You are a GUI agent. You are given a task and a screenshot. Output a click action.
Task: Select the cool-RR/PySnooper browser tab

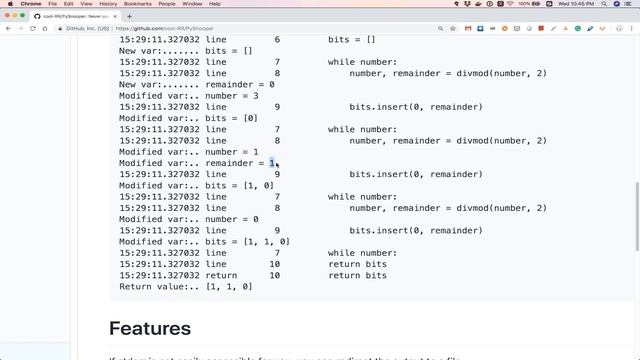[x=75, y=16]
